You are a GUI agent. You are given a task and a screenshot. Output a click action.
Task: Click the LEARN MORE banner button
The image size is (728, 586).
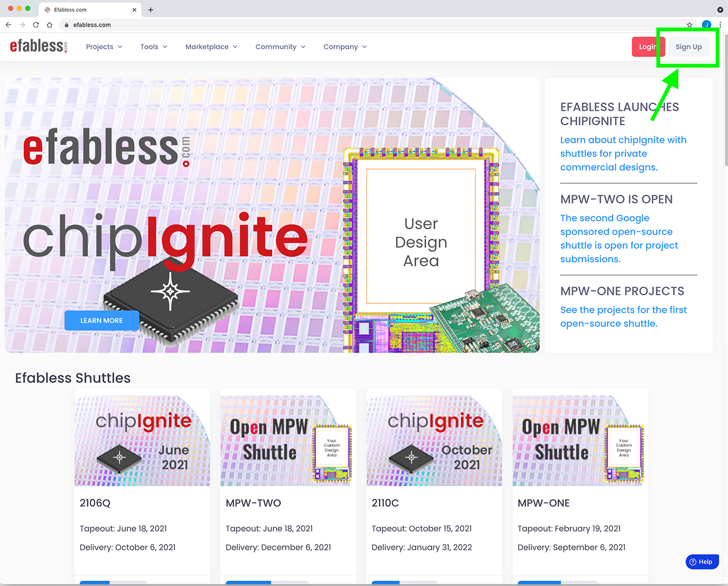coord(102,320)
